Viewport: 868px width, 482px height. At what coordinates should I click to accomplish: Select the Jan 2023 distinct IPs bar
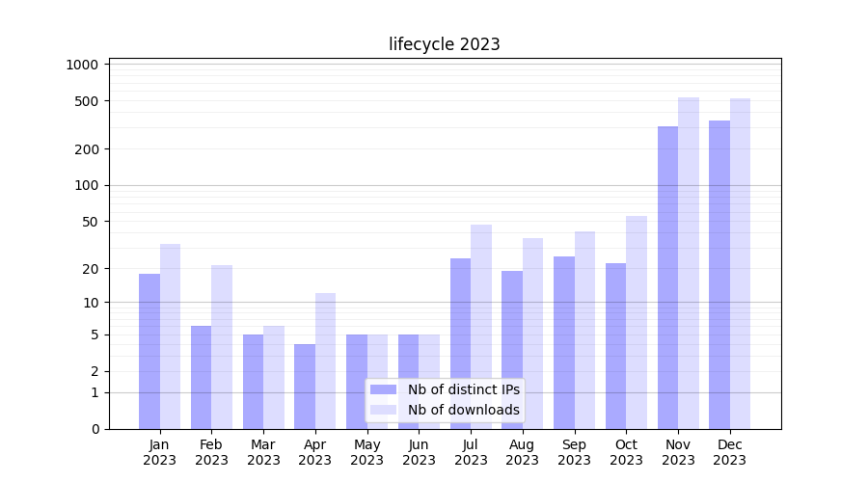coord(149,351)
